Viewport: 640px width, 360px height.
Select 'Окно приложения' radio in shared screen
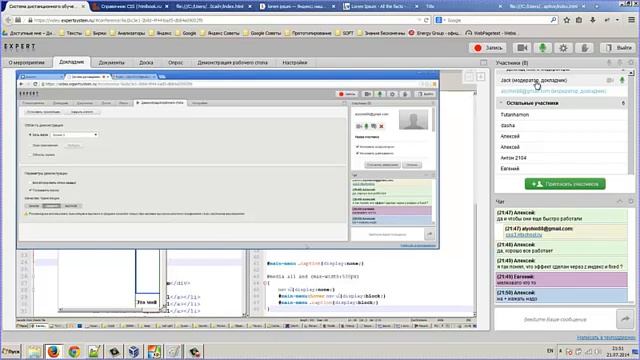30,145
